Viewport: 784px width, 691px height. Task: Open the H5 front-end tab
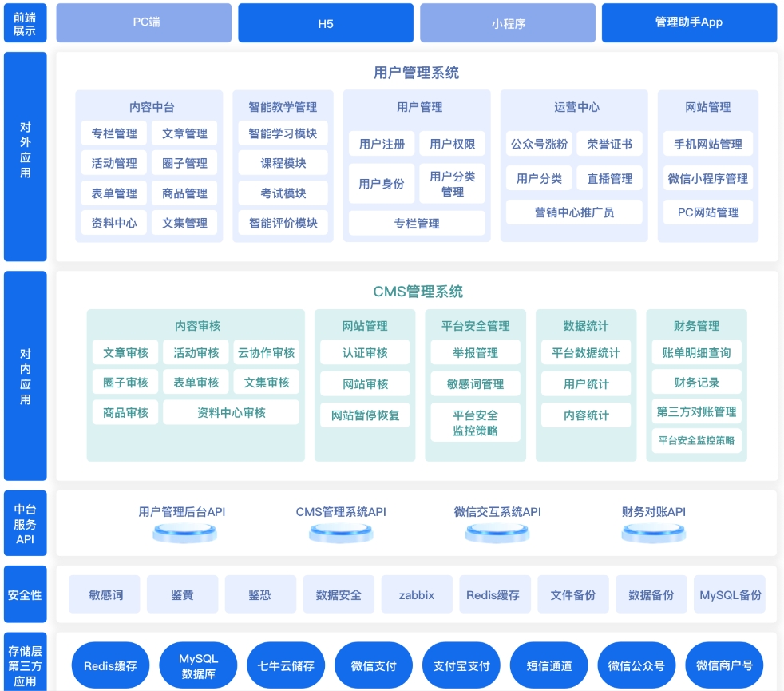click(326, 22)
